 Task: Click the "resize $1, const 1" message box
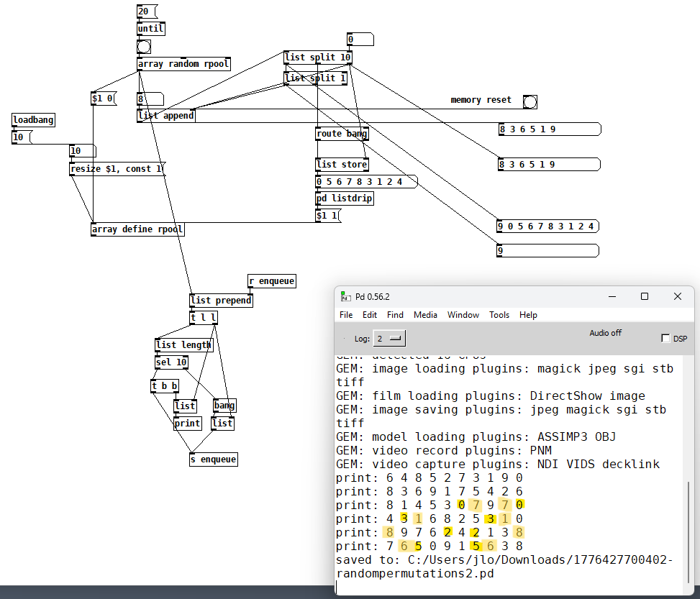(117, 169)
